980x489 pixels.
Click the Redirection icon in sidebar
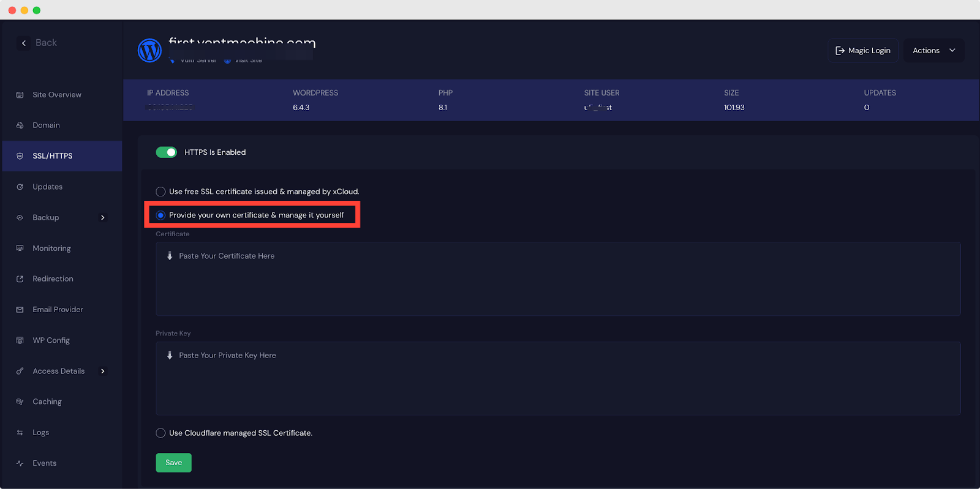[x=20, y=279]
